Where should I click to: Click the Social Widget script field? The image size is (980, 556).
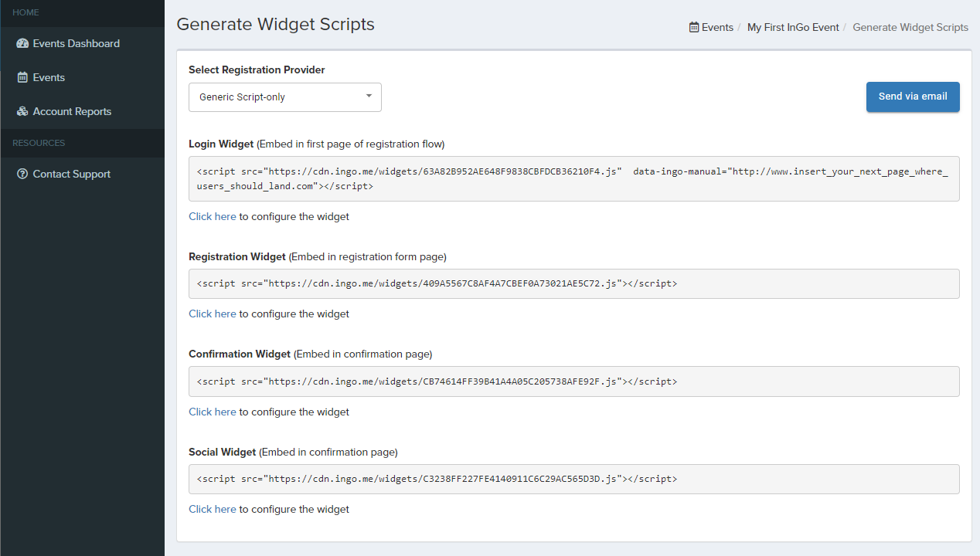point(572,478)
